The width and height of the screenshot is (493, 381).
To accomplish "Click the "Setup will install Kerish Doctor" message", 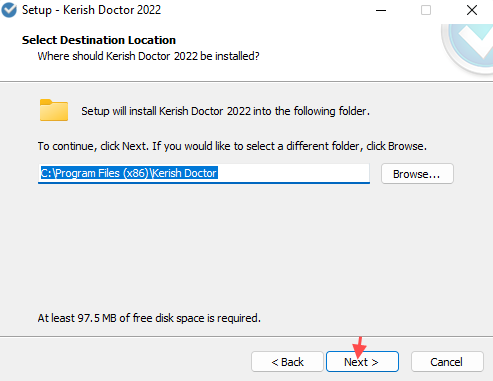I will click(225, 111).
